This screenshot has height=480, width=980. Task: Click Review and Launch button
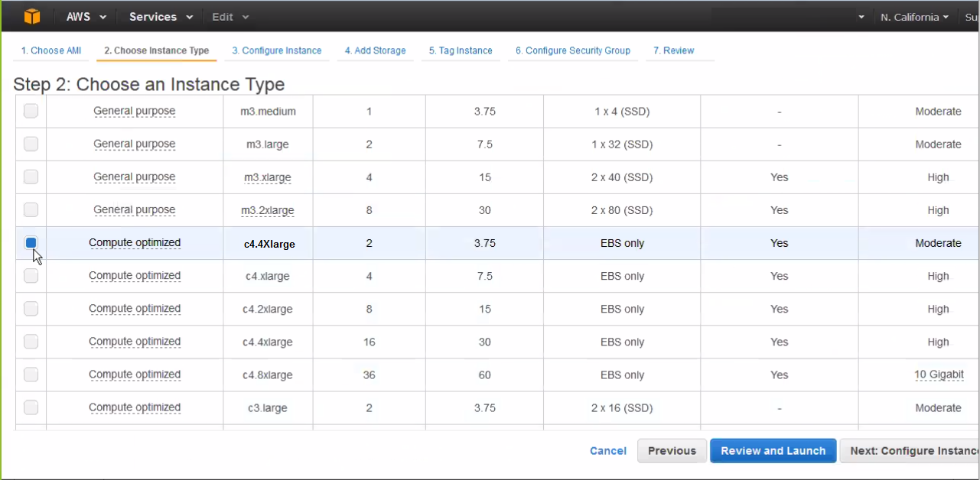point(773,451)
